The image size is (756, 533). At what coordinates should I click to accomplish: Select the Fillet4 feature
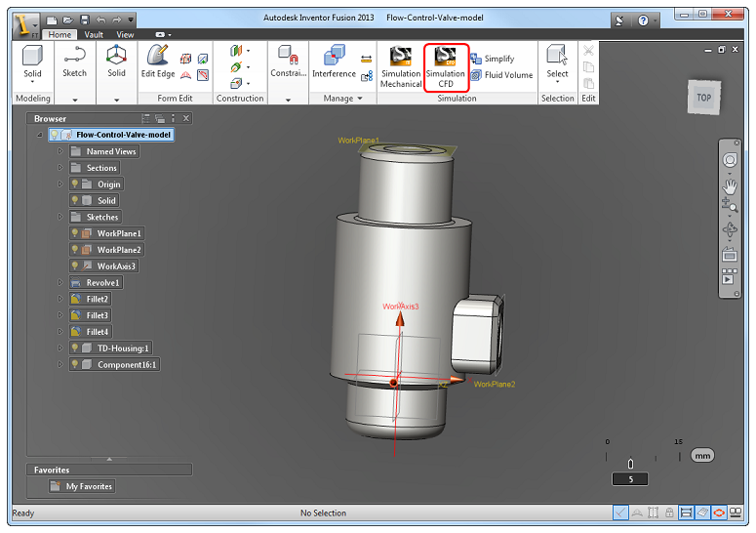(90, 331)
